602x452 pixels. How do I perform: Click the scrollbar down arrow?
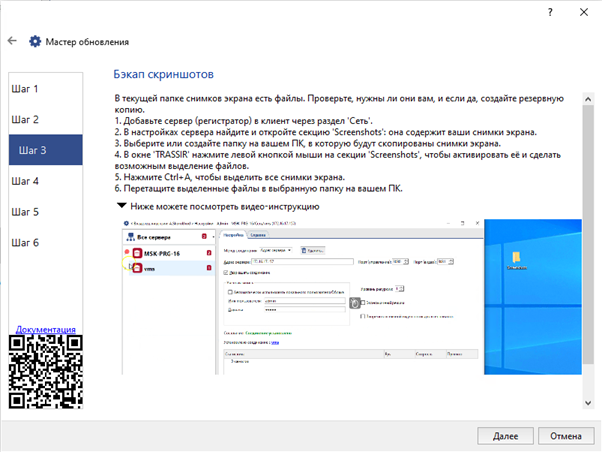pos(587,402)
